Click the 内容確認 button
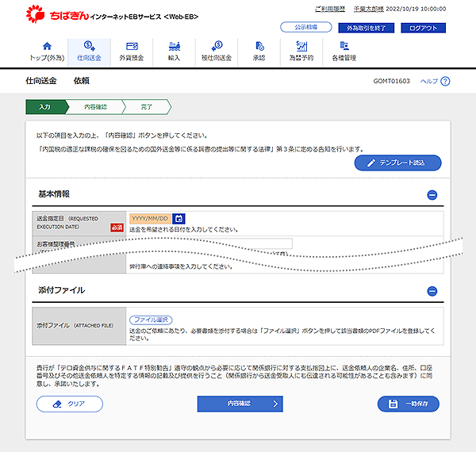This screenshot has width=476, height=452. pyautogui.click(x=240, y=404)
